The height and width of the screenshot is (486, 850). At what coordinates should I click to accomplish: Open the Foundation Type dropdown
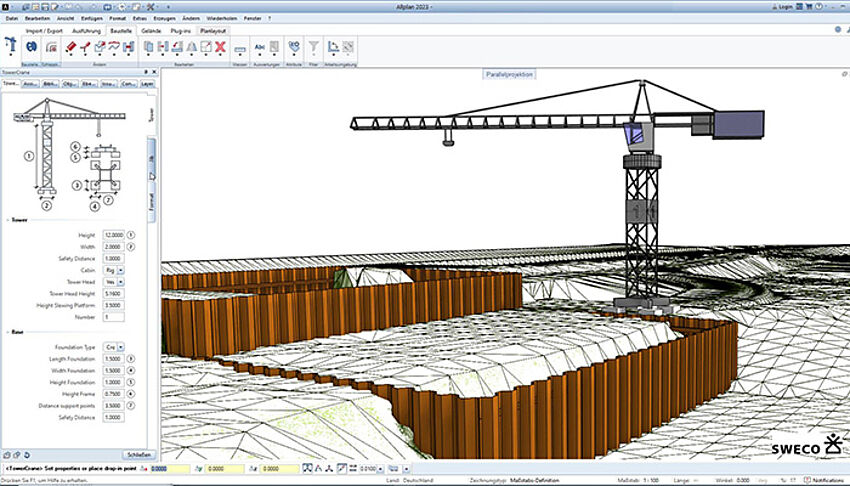point(121,346)
